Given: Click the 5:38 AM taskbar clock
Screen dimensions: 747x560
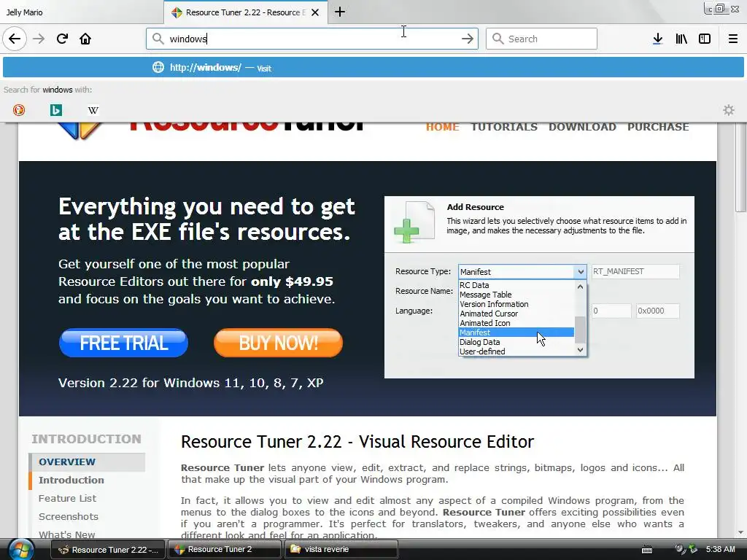Looking at the screenshot, I should (x=720, y=550).
